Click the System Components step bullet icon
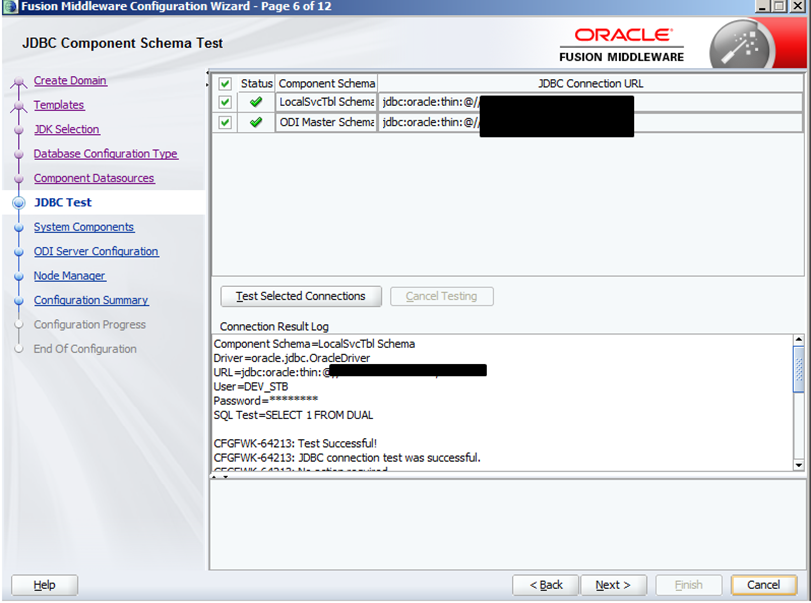The width and height of the screenshot is (811, 603). [x=18, y=228]
